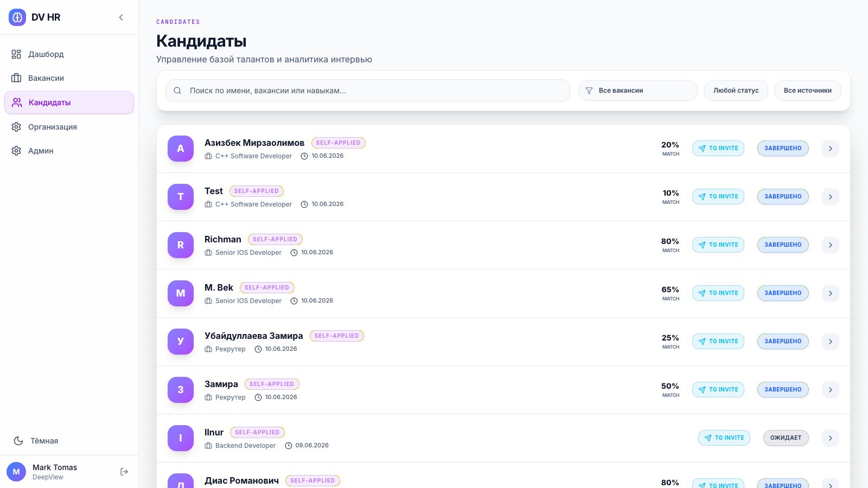Click TG INVITE for Убайдуллаева Замира
This screenshot has height=488, width=868.
[x=718, y=342]
